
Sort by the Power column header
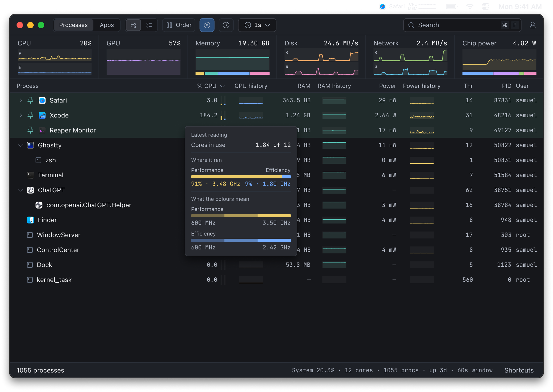point(388,86)
